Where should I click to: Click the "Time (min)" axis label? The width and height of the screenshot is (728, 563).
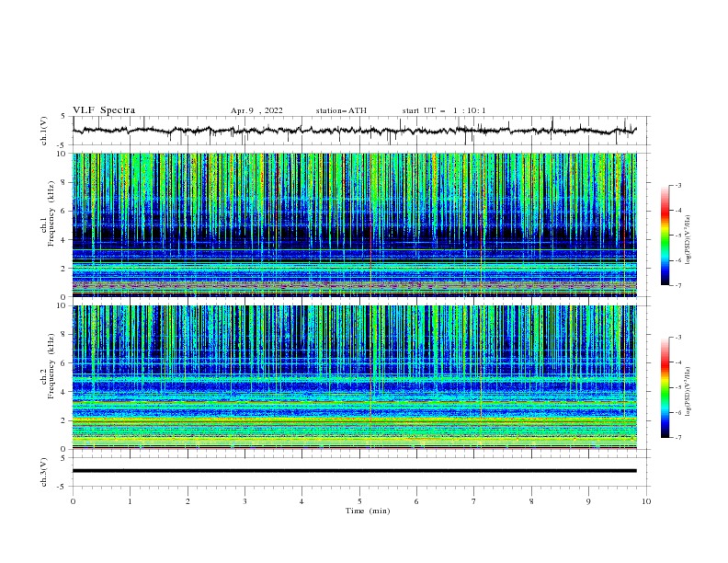tap(368, 511)
